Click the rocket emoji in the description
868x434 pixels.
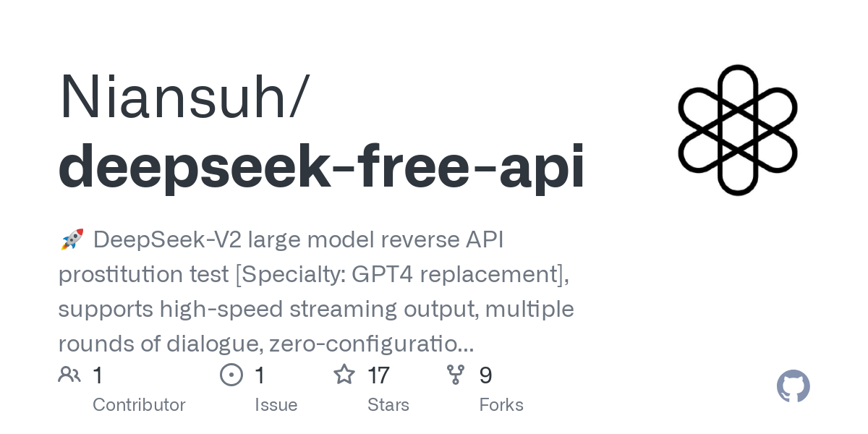point(72,239)
